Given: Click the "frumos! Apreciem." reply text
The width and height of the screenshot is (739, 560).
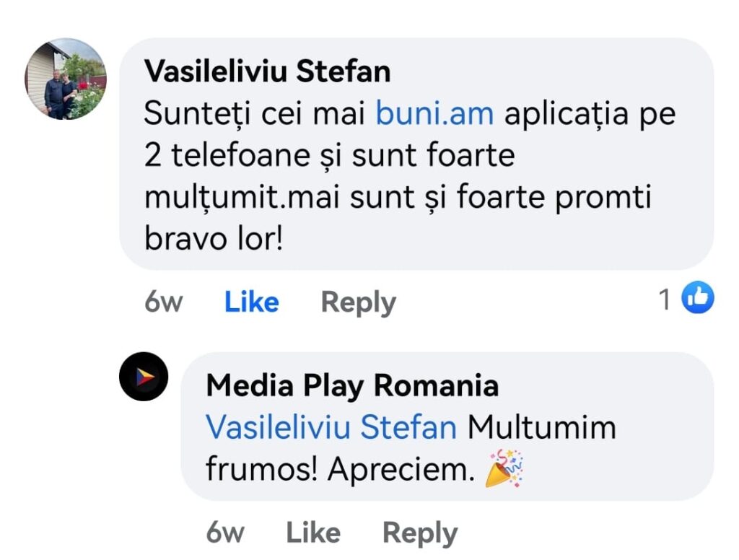Looking at the screenshot, I should click(338, 470).
